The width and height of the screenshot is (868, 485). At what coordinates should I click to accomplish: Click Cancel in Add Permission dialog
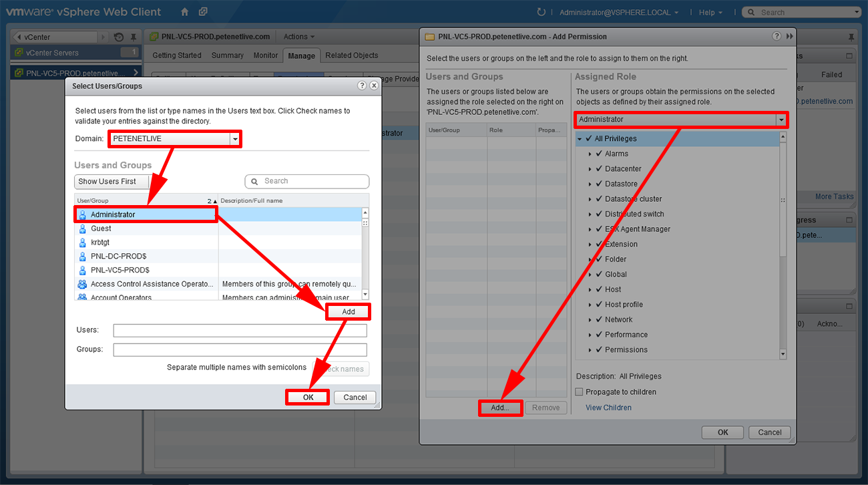pos(770,432)
